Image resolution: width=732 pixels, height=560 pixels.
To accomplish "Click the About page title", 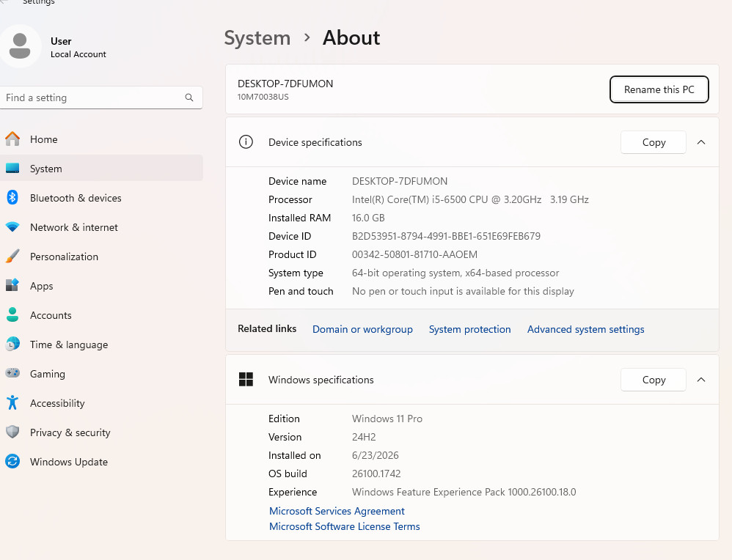I will click(x=351, y=38).
